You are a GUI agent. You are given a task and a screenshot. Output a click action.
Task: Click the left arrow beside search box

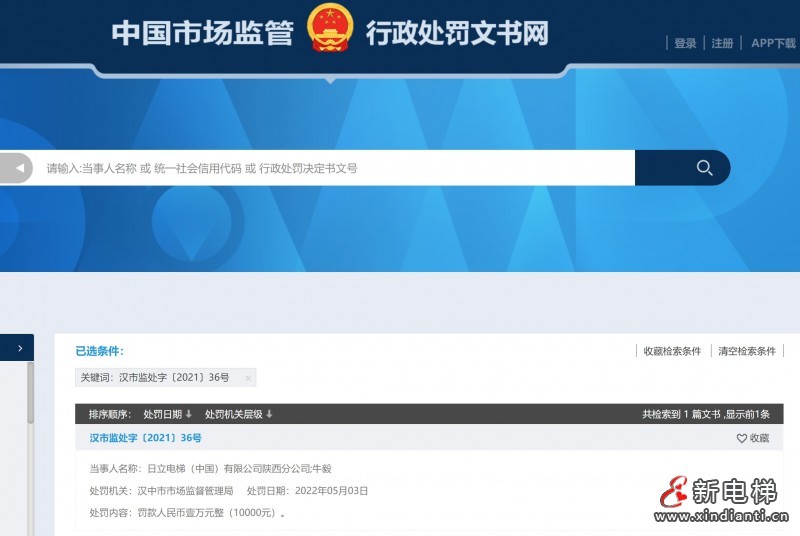(19, 168)
